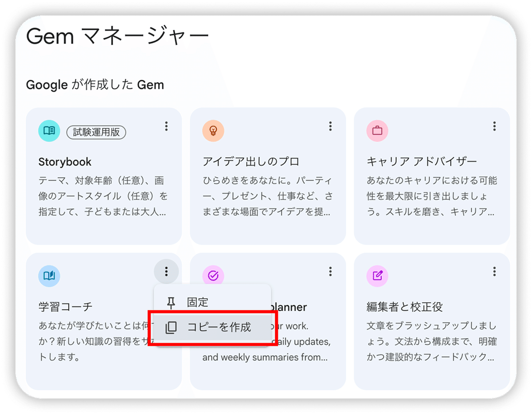The height and width of the screenshot is (414, 532).
Task: Click the description starting あなたが学びたいこと
Action: coord(96,341)
